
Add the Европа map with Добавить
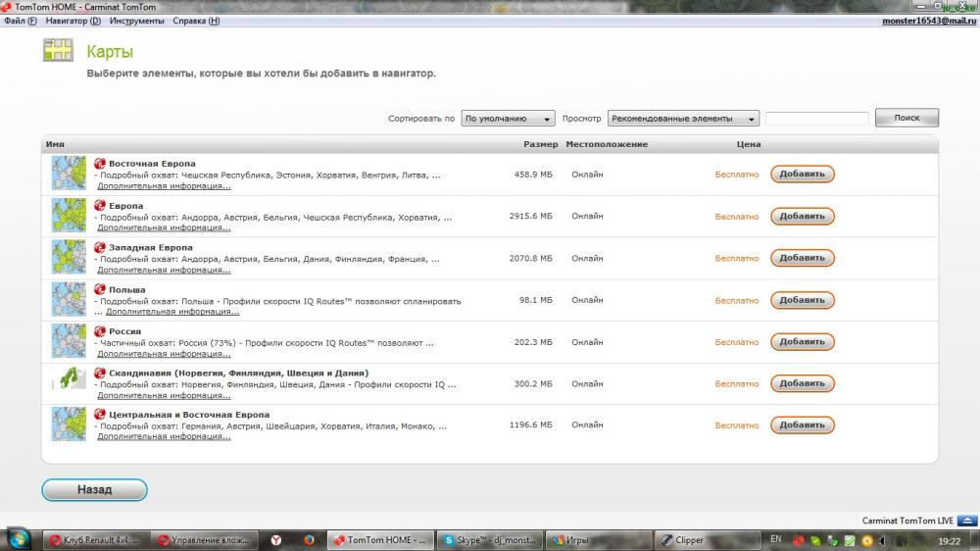pyautogui.click(x=802, y=216)
